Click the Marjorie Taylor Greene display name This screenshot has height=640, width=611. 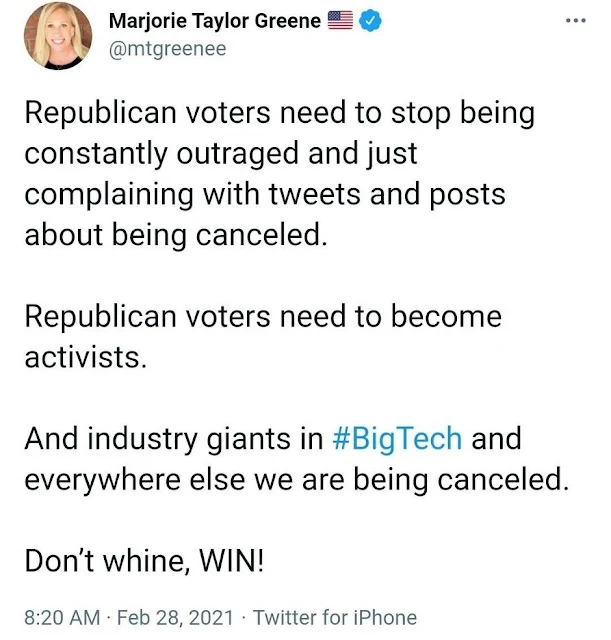pyautogui.click(x=215, y=21)
